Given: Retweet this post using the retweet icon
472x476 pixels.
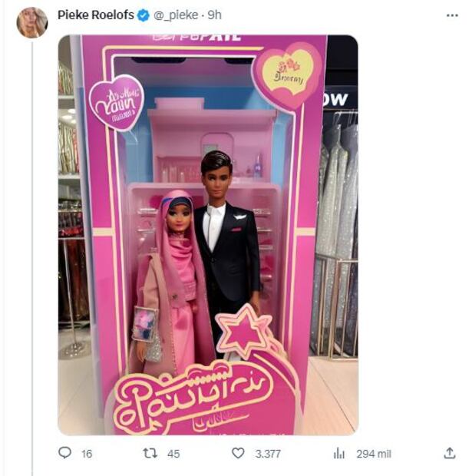Looking at the screenshot, I should coord(150,453).
